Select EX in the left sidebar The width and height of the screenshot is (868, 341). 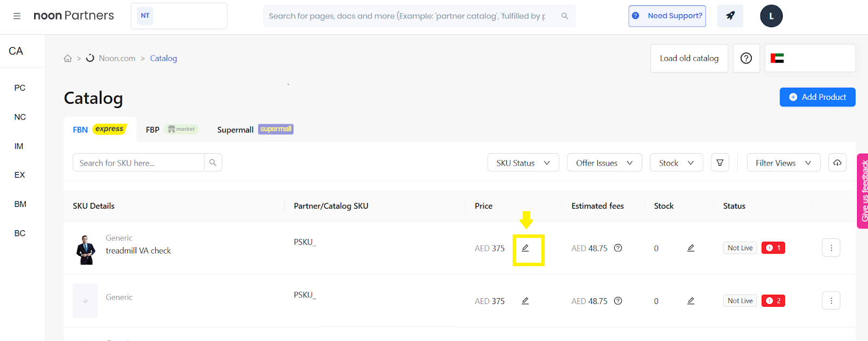pos(20,175)
